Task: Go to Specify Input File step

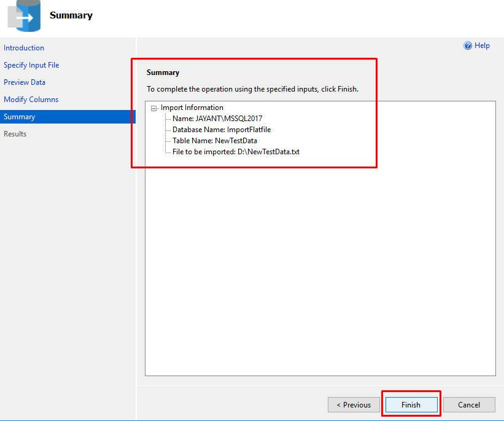Action: (x=31, y=65)
